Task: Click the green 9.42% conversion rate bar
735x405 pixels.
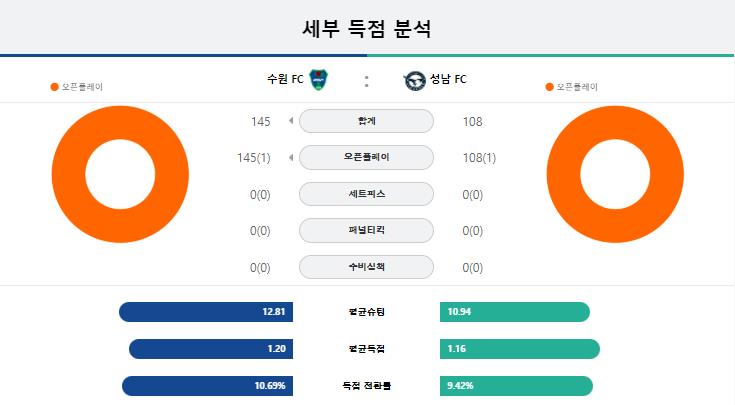Action: 516,386
